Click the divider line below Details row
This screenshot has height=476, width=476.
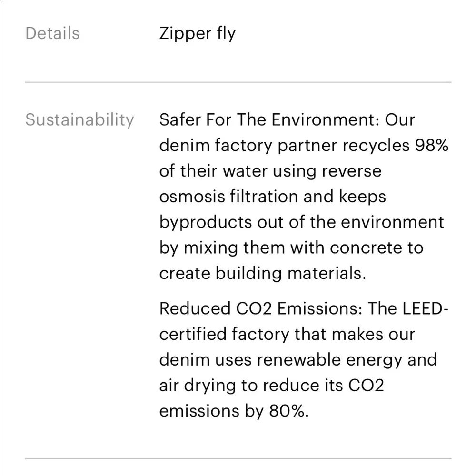(x=238, y=82)
